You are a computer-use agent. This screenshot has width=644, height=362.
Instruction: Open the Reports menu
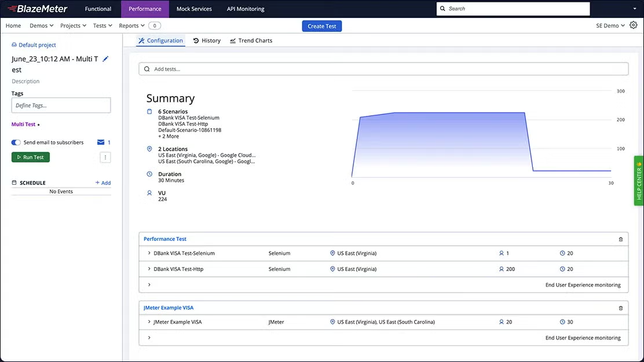click(130, 25)
